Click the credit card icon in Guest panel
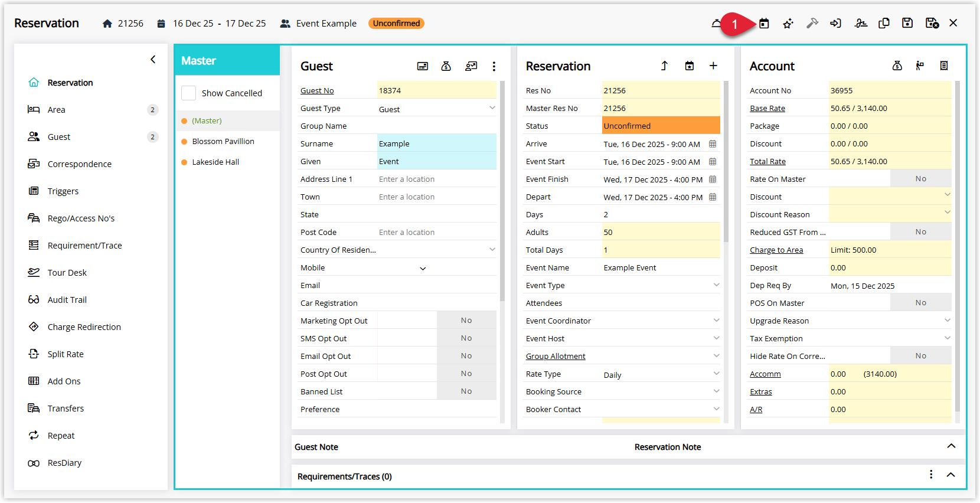This screenshot has height=503, width=980. tap(423, 66)
